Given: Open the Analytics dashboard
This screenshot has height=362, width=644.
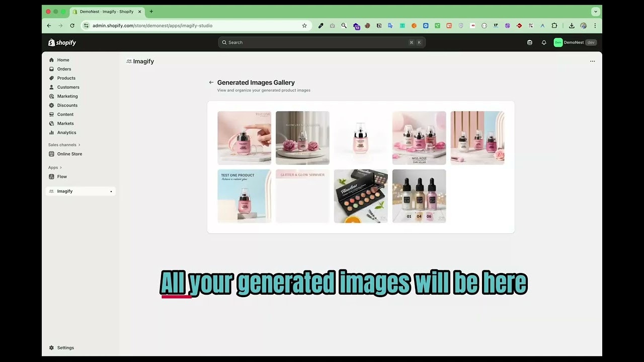Looking at the screenshot, I should (66, 132).
